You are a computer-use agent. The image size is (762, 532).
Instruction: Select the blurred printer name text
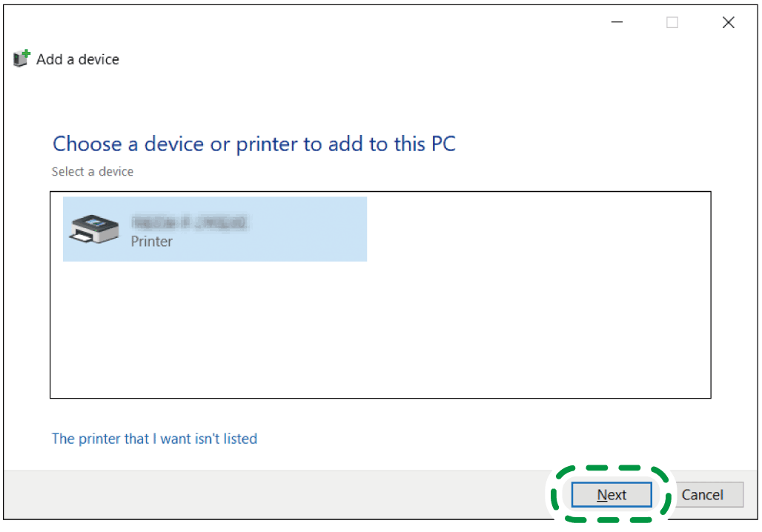pyautogui.click(x=188, y=222)
